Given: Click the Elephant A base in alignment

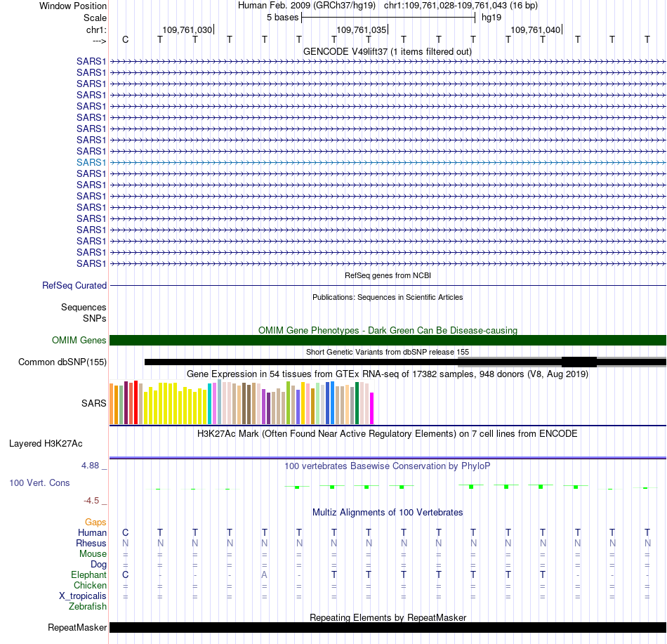Looking at the screenshot, I should pos(264,574).
